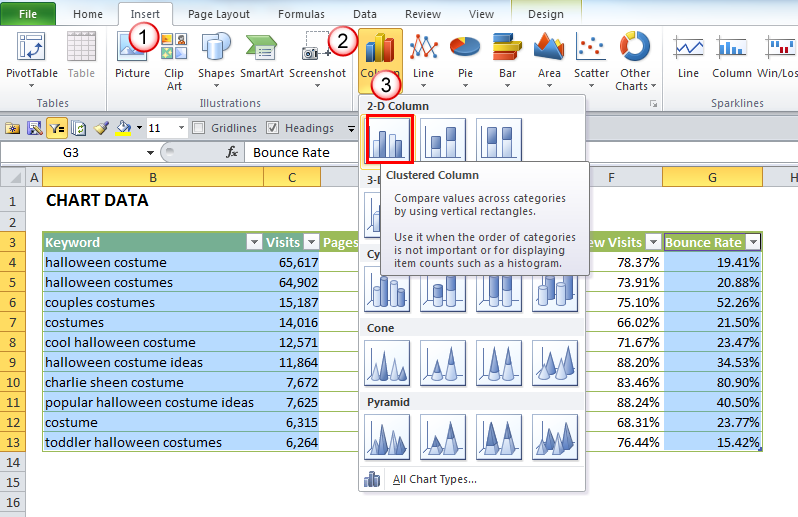Pick the first Cone chart thumbnail
This screenshot has height=517, width=798.
pos(387,362)
